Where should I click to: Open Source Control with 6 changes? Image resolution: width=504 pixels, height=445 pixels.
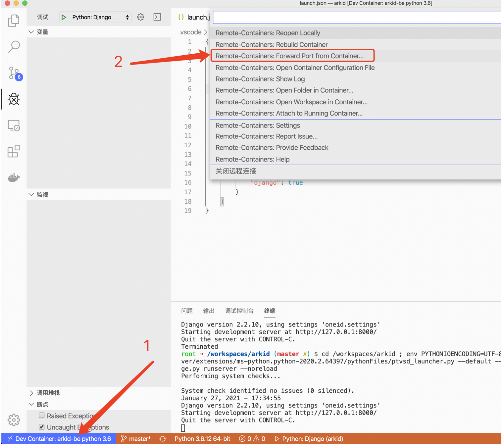15,73
